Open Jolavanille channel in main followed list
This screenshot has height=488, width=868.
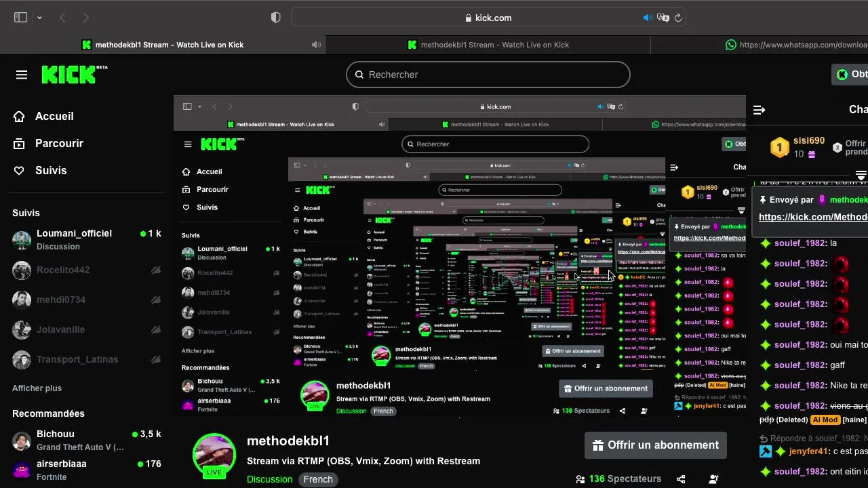click(x=87, y=329)
